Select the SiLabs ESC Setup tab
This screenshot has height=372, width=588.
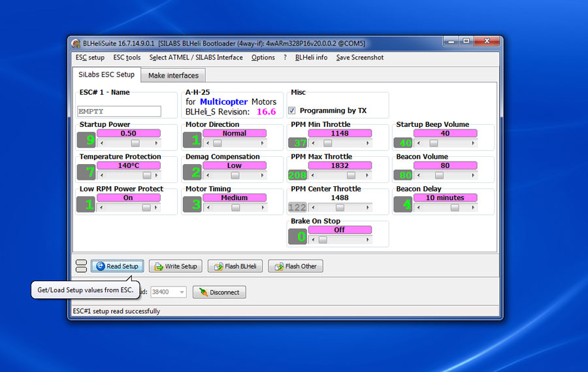(106, 75)
